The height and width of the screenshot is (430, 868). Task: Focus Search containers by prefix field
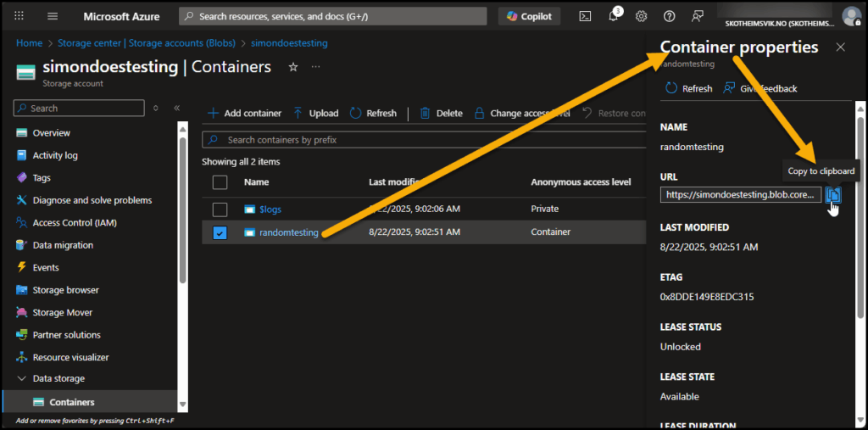click(x=424, y=140)
